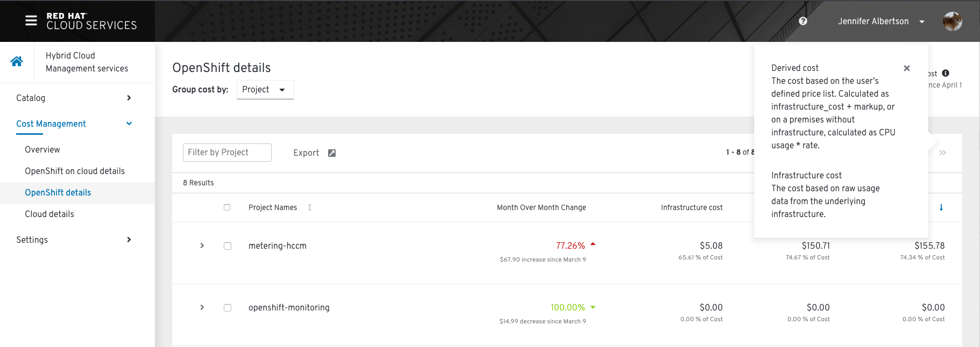Click Hybrid Cloud Management services title

pyautogui.click(x=87, y=62)
